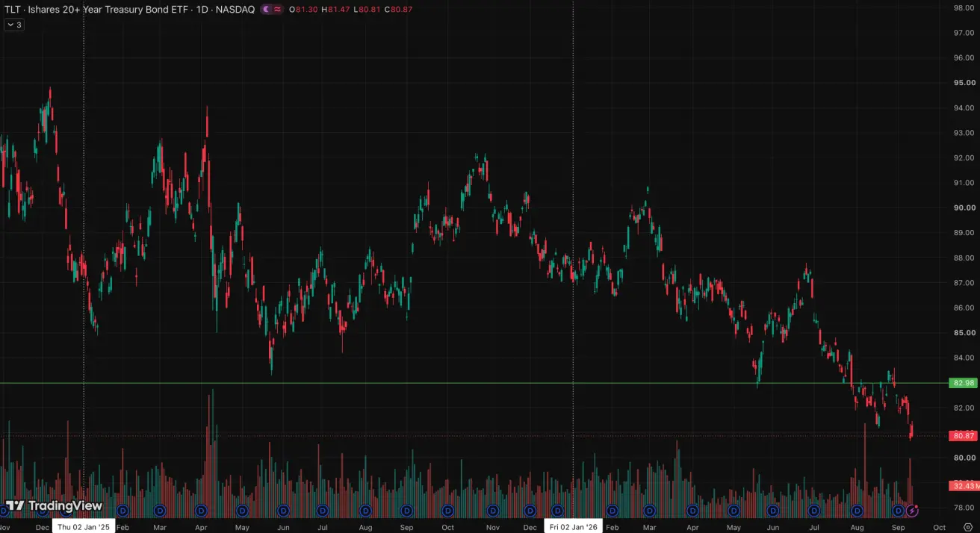This screenshot has width=980, height=533.
Task: Click the 32.43 M volume label
Action: pos(965,486)
